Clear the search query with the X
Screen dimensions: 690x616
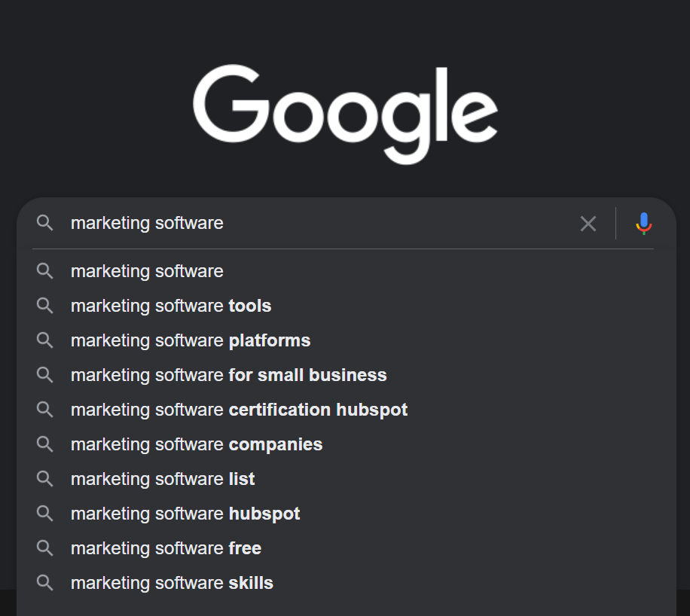point(588,224)
